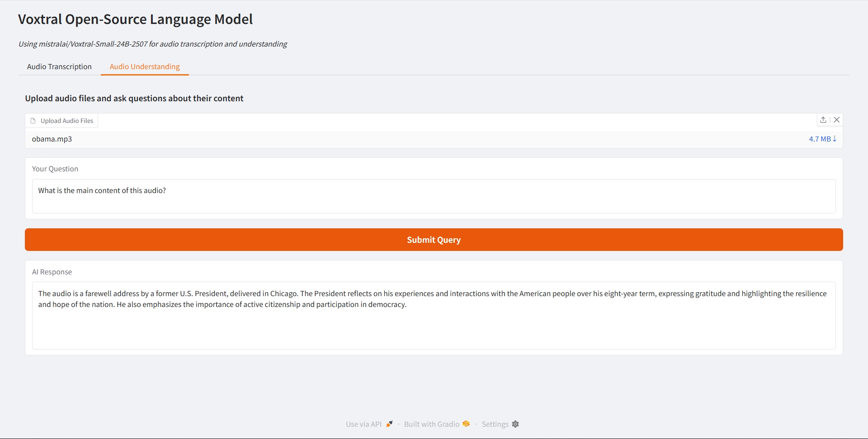Open the Built with Gradio link
The height and width of the screenshot is (439, 868).
pyautogui.click(x=431, y=424)
